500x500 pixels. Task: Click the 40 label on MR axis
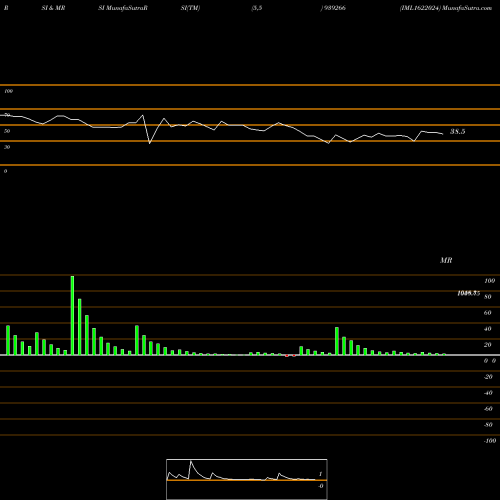coord(487,329)
